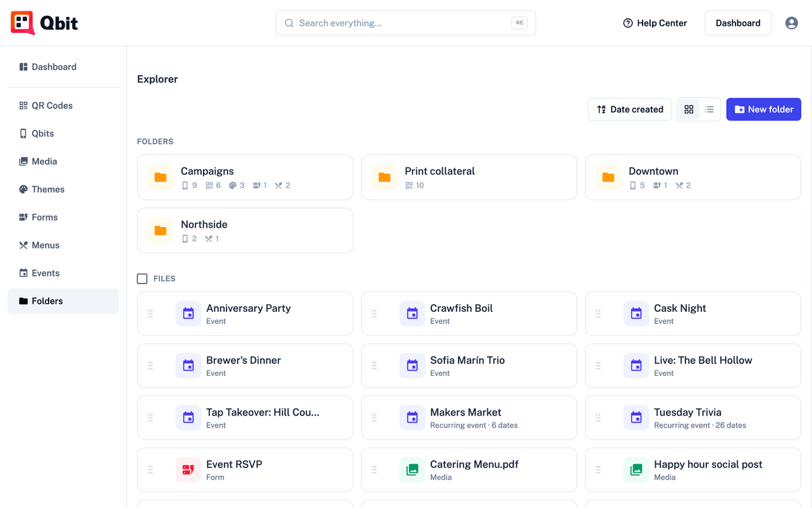The image size is (812, 508).
Task: Click drag handle on Event RSVP card
Action: click(x=151, y=469)
